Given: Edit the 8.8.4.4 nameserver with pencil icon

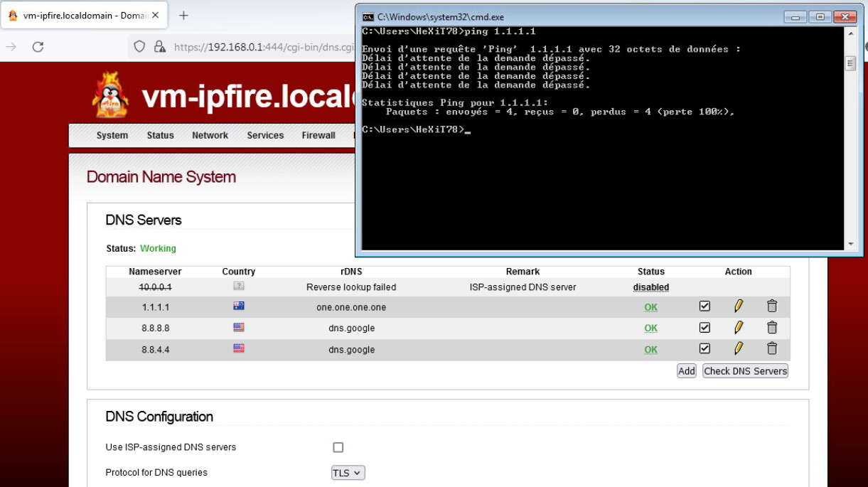Looking at the screenshot, I should pos(739,348).
